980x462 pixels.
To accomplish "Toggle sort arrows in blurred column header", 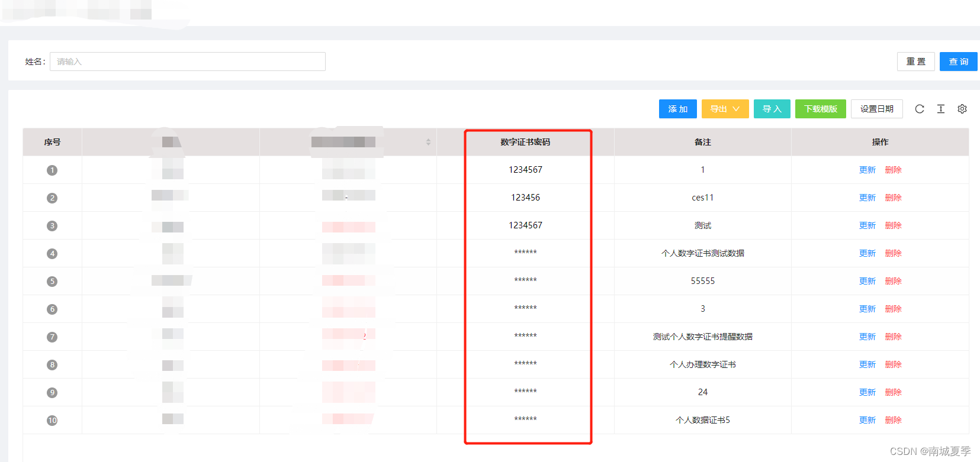I will coord(428,142).
